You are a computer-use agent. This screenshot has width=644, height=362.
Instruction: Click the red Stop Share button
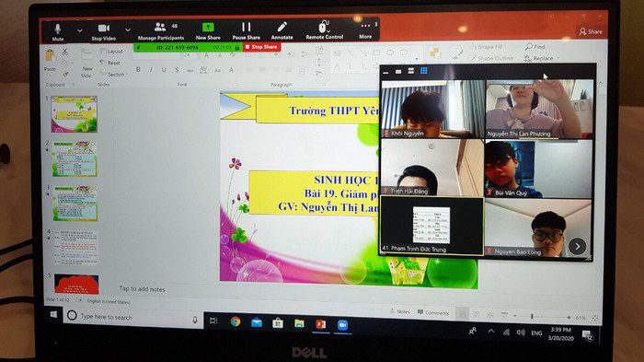(261, 47)
